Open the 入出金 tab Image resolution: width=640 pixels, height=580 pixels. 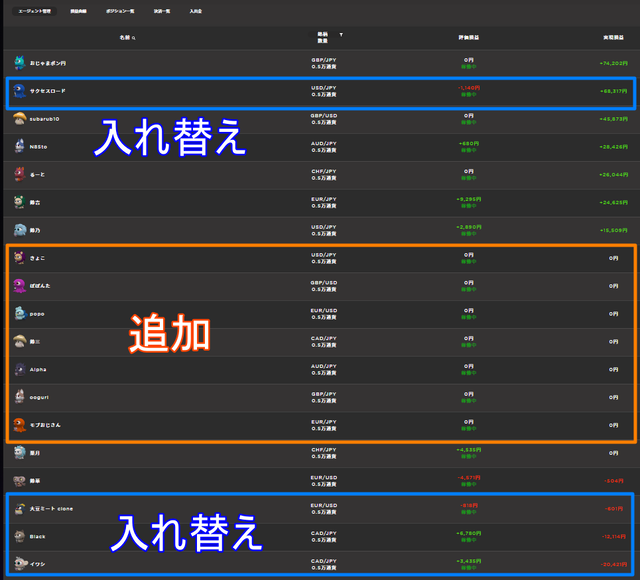pyautogui.click(x=196, y=11)
